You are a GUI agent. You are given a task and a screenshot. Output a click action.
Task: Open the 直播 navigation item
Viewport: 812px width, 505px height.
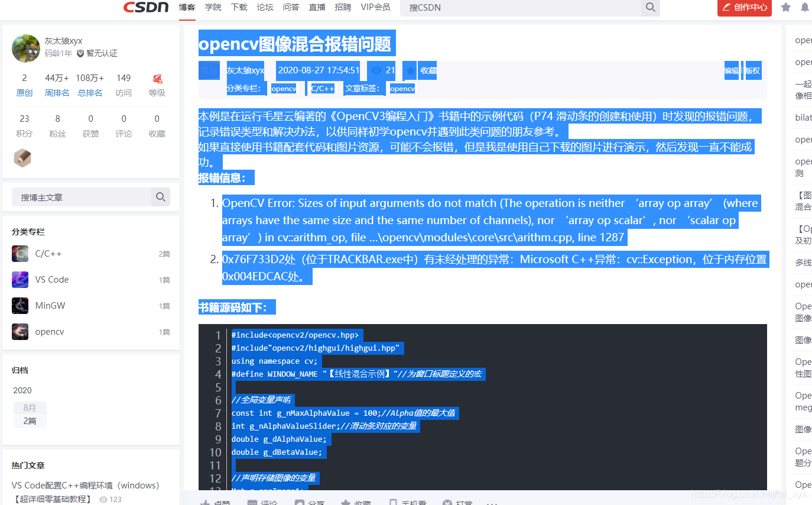pos(317,7)
